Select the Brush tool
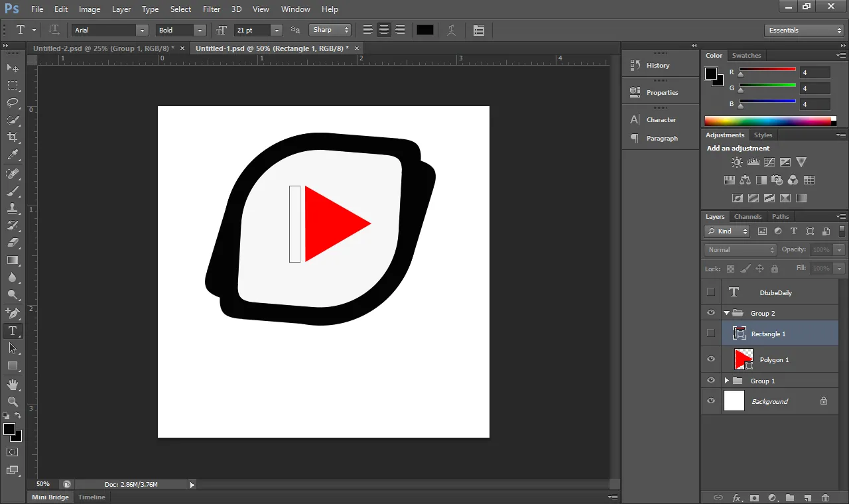 pyautogui.click(x=13, y=191)
